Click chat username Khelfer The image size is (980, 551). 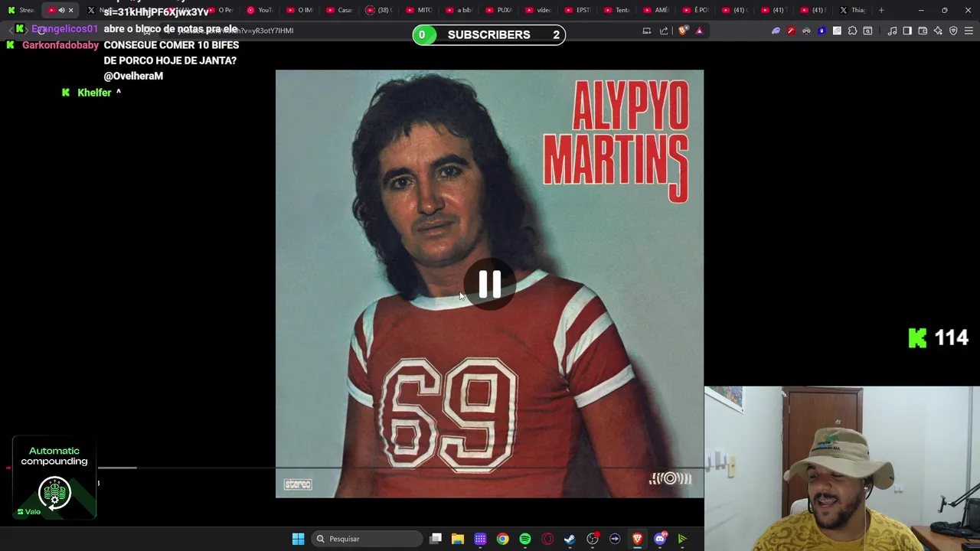[x=94, y=93]
